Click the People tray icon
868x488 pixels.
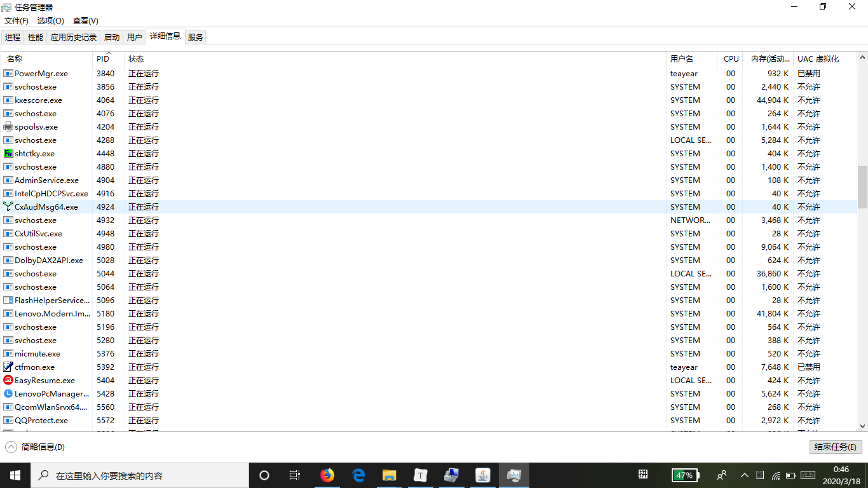click(722, 475)
